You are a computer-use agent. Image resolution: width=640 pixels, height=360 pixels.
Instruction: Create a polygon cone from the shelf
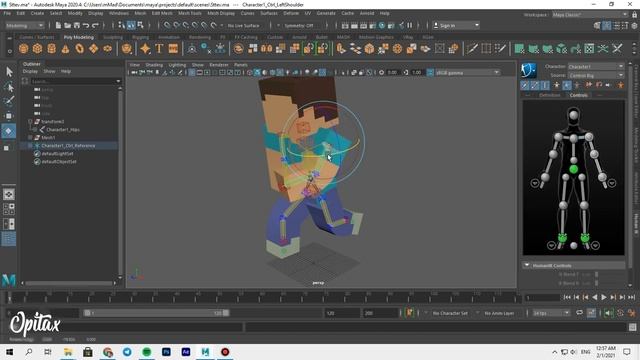tap(65, 49)
